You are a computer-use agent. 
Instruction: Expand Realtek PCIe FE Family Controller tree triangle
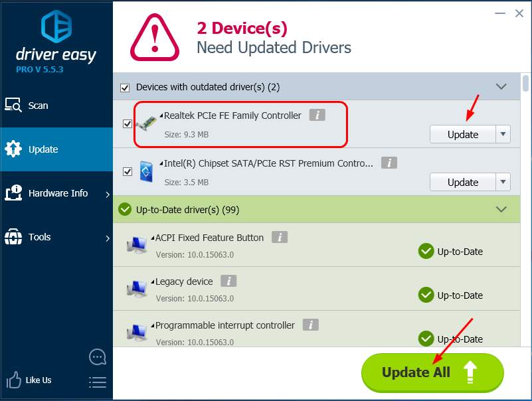pos(161,116)
